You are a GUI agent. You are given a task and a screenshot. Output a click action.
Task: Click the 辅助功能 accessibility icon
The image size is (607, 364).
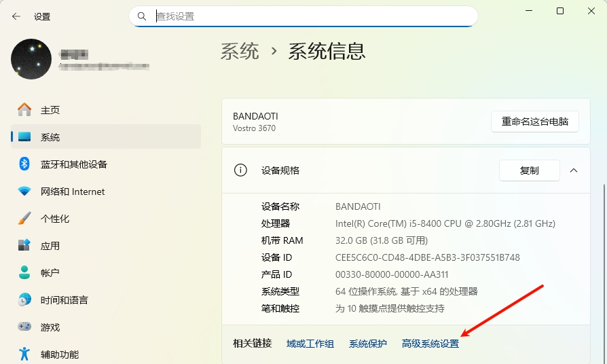(x=24, y=354)
